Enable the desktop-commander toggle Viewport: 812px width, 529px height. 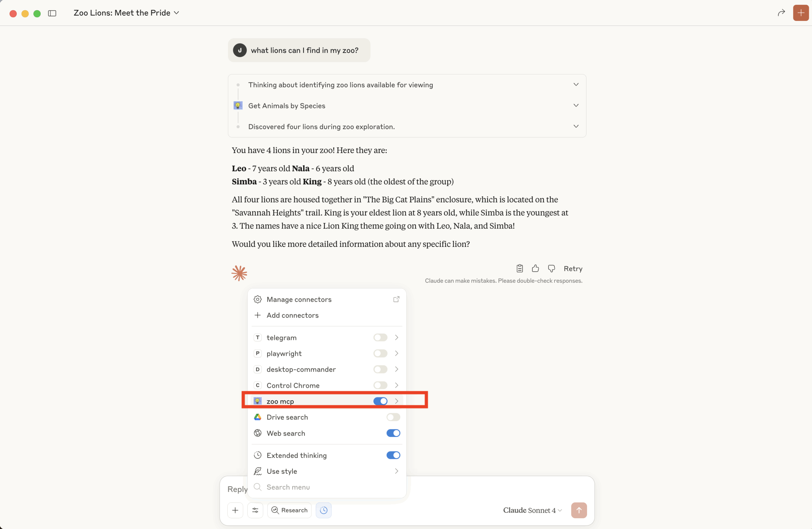pyautogui.click(x=380, y=369)
